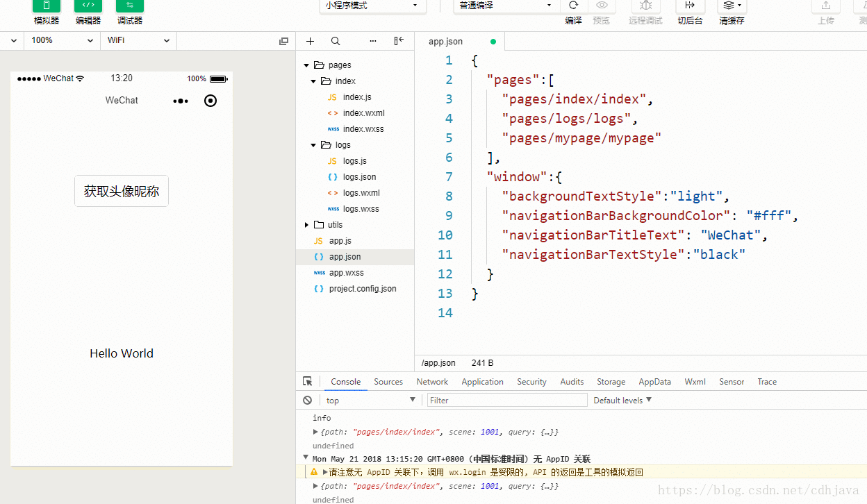Select the app.json editor tab
The height and width of the screenshot is (504, 867).
click(459, 42)
